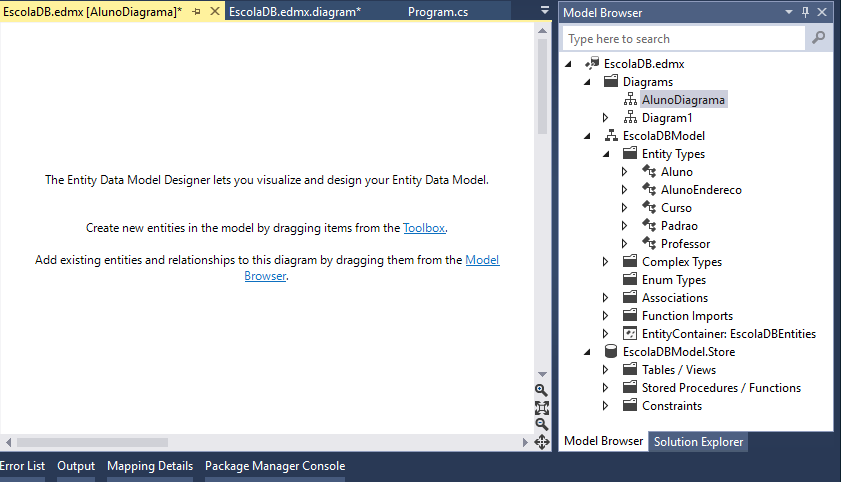Collapse the EscolaDBModel node

tap(587, 136)
